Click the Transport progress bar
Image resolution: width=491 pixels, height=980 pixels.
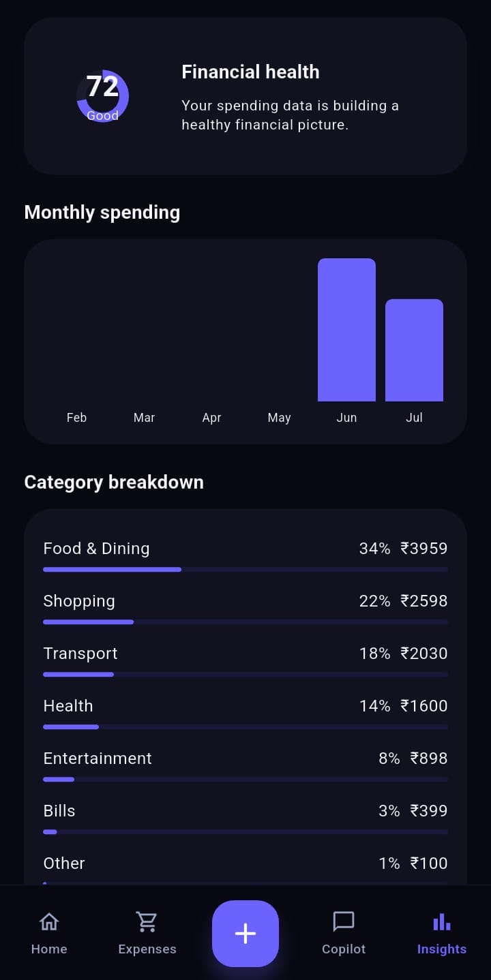pos(245,675)
